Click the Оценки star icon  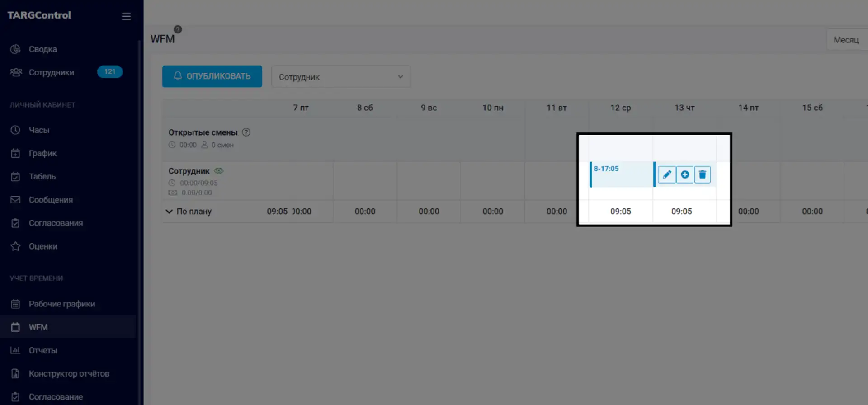pyautogui.click(x=15, y=246)
